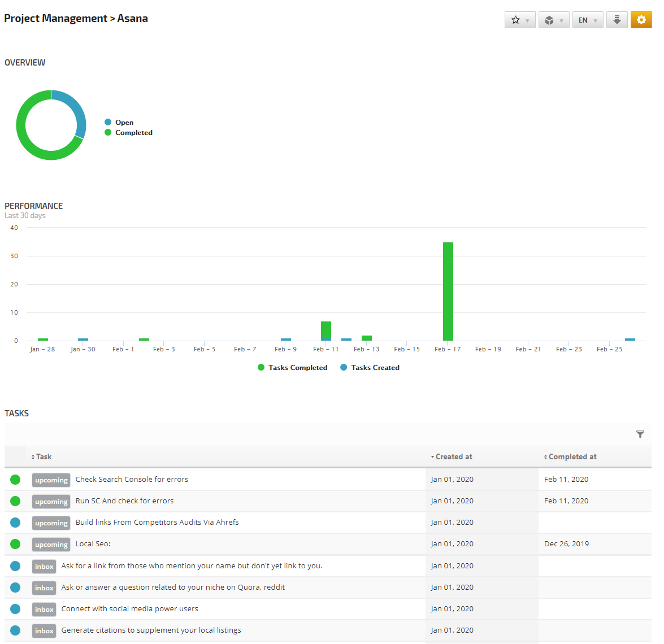
Task: Click inbox tag on Connect with social media task
Action: coord(44,609)
